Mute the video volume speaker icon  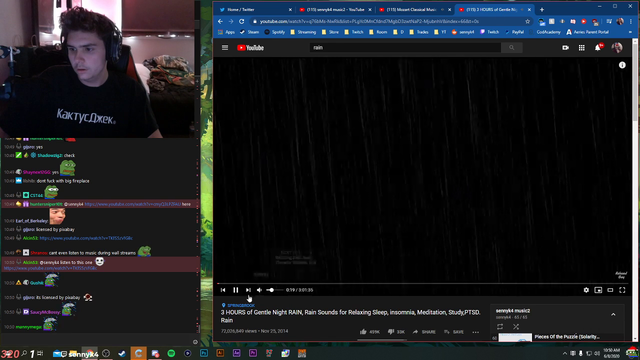259,290
